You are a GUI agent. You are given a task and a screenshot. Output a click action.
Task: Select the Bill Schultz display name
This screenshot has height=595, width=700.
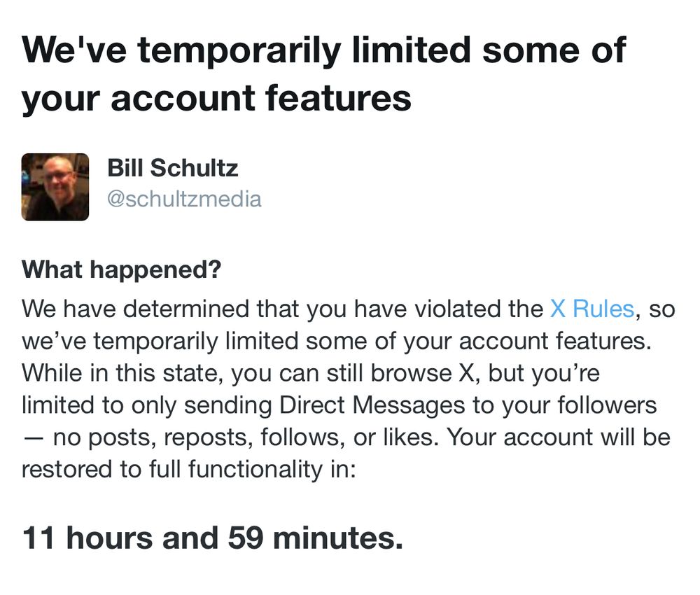pos(173,168)
